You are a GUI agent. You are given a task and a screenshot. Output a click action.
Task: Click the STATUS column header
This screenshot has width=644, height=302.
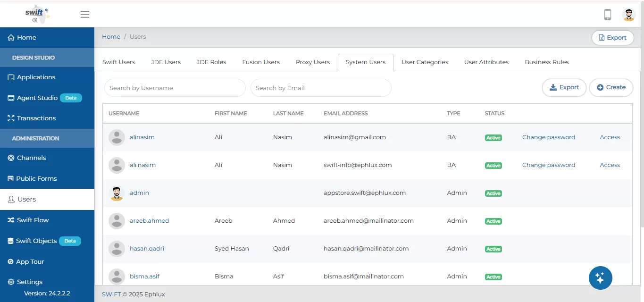point(494,113)
